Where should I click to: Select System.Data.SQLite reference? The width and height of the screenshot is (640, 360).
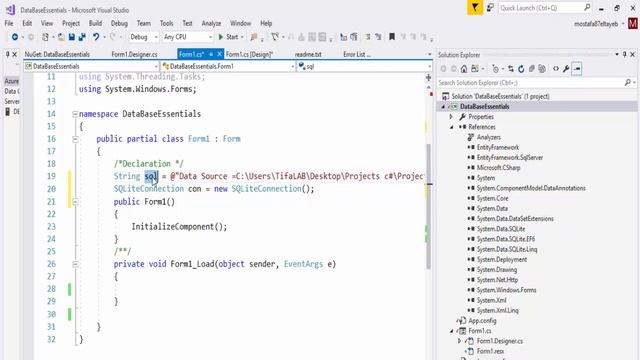(500, 229)
